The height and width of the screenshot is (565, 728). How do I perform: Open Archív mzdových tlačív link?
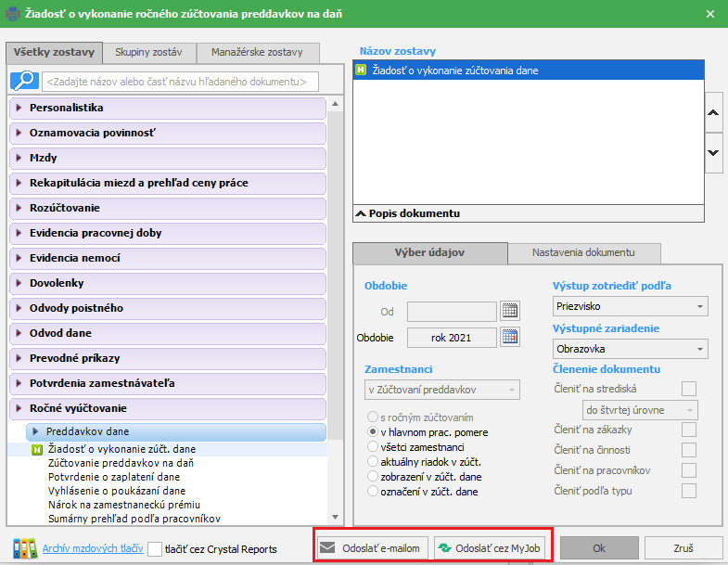[x=93, y=548]
